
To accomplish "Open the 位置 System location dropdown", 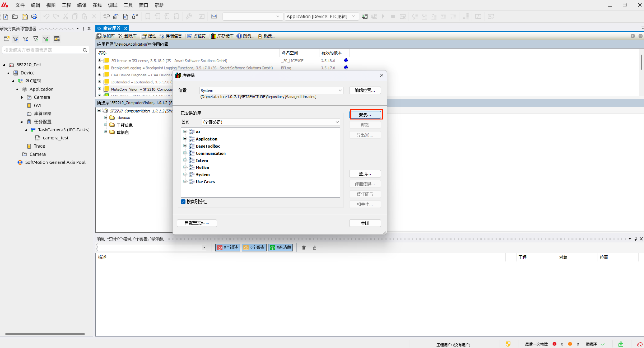I will coord(340,90).
